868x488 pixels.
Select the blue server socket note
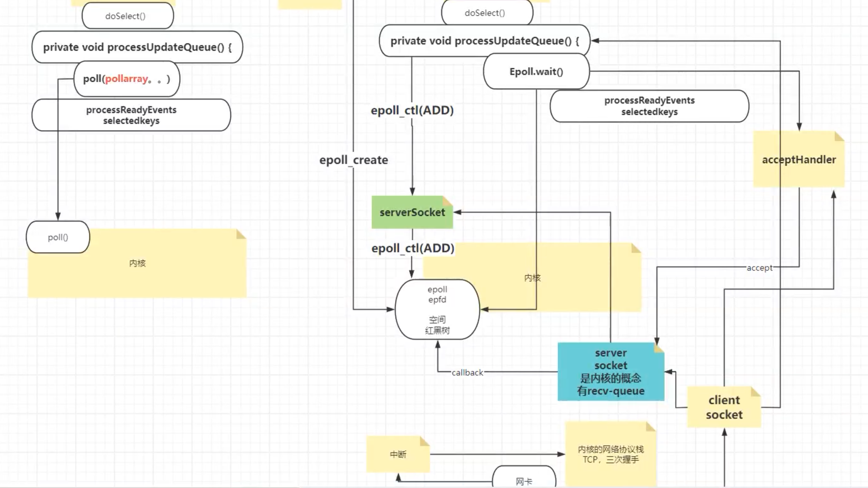click(610, 372)
